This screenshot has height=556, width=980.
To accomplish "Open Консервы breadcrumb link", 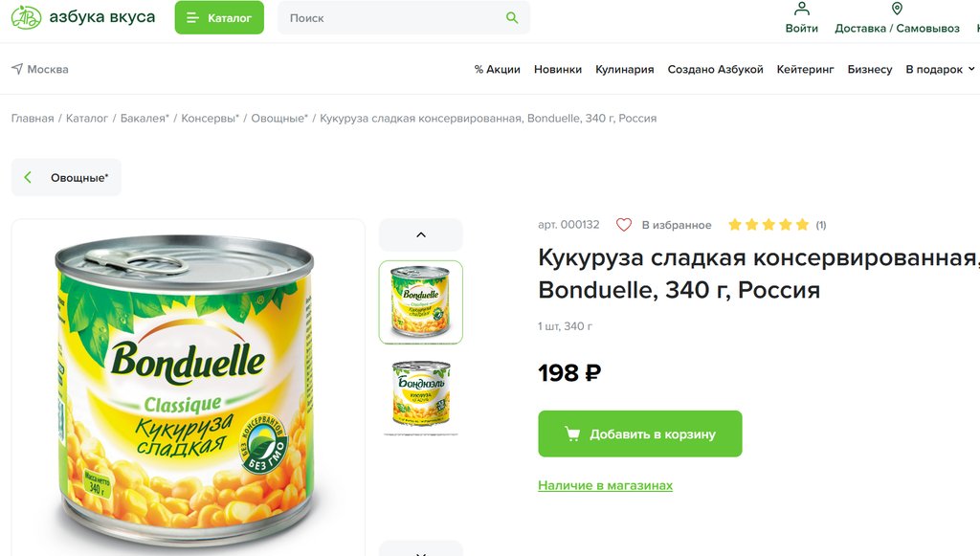I will [x=210, y=118].
